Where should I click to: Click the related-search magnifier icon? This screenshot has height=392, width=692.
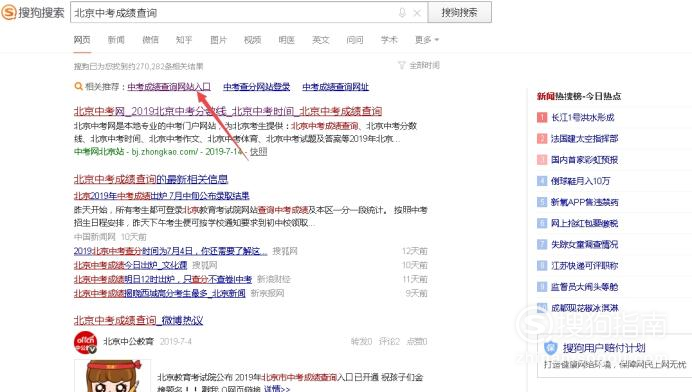79,86
